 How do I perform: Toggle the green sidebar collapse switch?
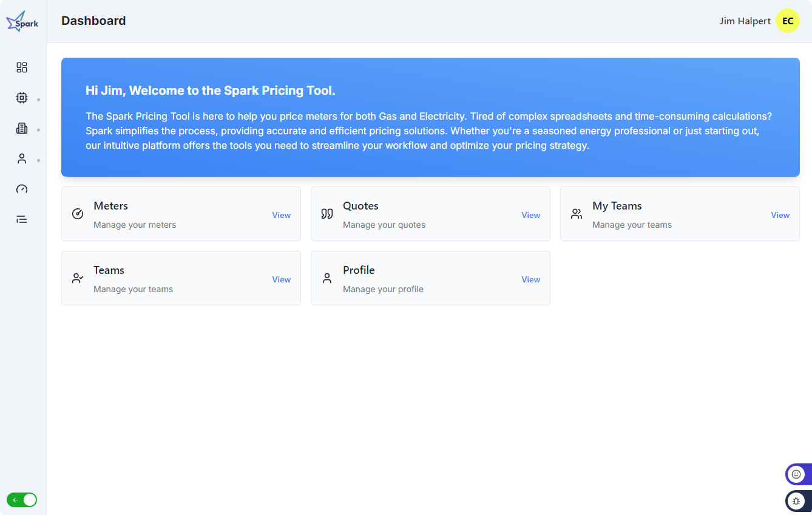coord(22,500)
